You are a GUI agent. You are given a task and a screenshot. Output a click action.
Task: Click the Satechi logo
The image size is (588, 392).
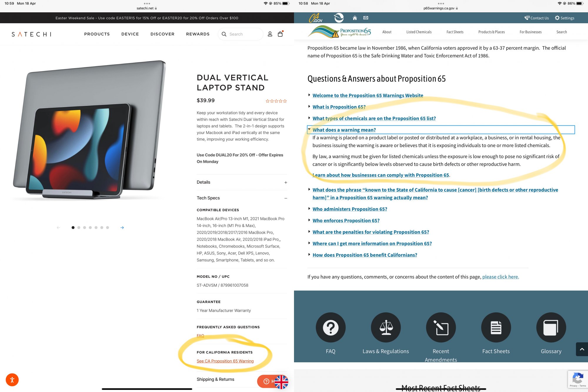[31, 34]
